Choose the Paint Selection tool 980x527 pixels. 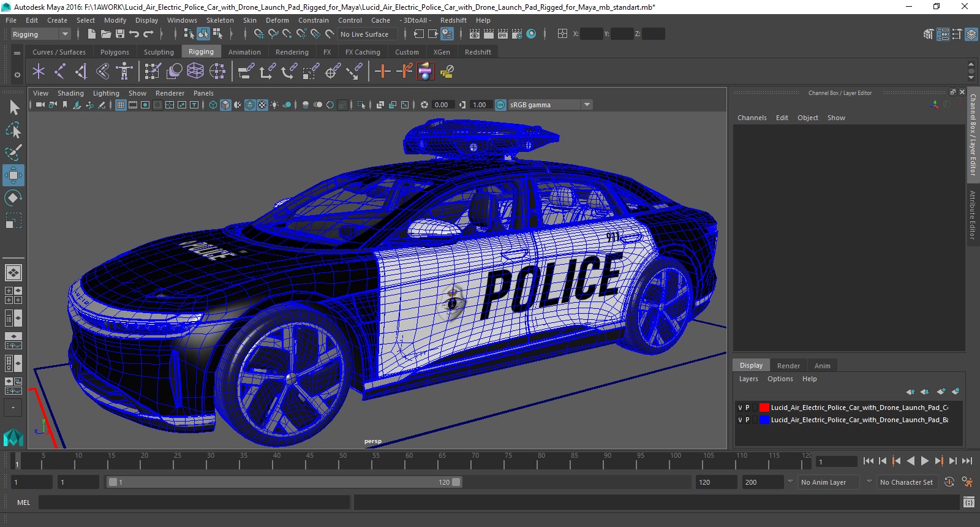tap(13, 152)
